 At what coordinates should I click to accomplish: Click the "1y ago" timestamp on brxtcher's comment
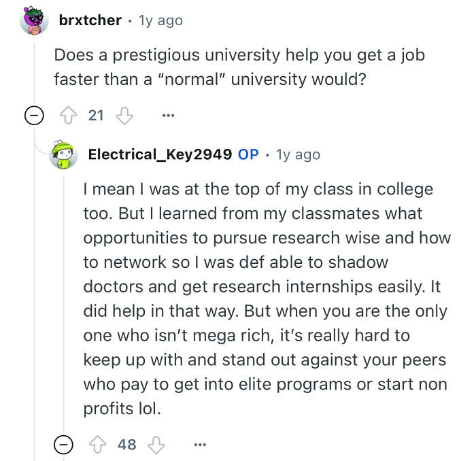coord(160,20)
